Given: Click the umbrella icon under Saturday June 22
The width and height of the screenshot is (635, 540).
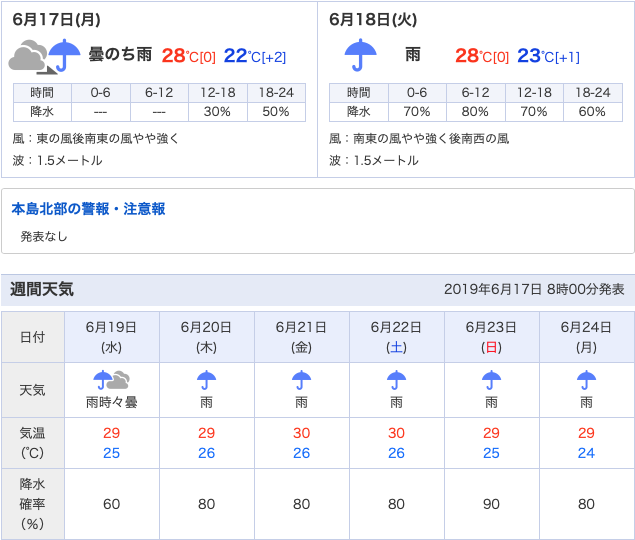Looking at the screenshot, I should pyautogui.click(x=396, y=380).
